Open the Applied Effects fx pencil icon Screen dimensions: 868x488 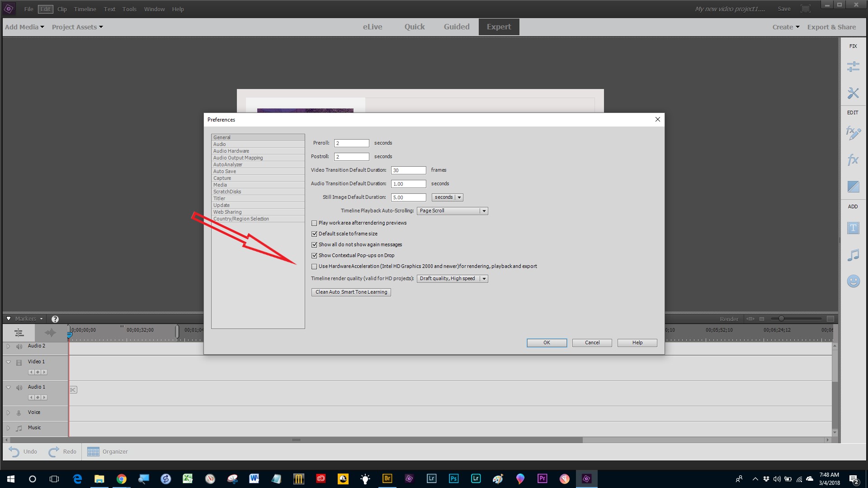(853, 133)
